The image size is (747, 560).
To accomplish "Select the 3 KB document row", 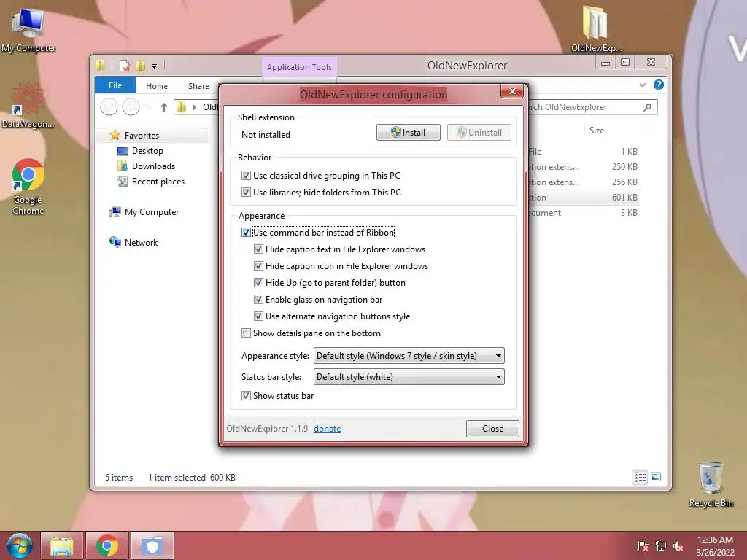I will coord(583,213).
